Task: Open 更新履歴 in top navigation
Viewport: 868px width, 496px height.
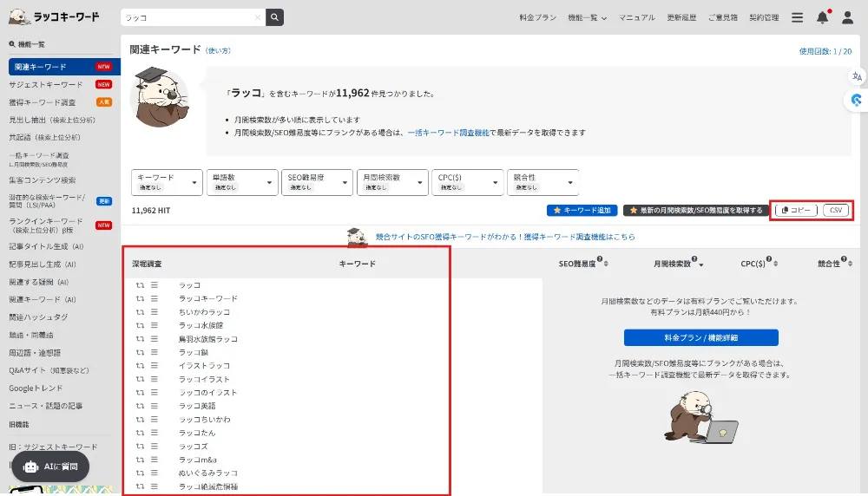Action: coord(681,17)
